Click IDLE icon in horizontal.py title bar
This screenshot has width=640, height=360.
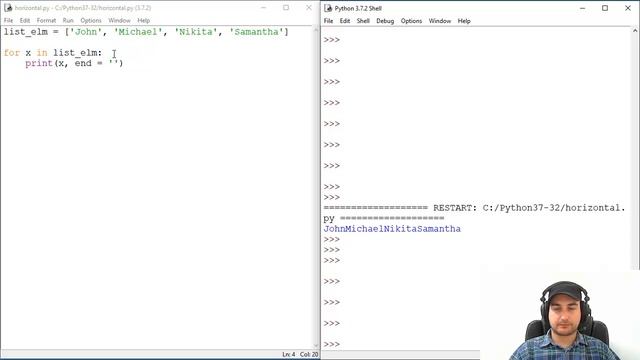[x=8, y=8]
